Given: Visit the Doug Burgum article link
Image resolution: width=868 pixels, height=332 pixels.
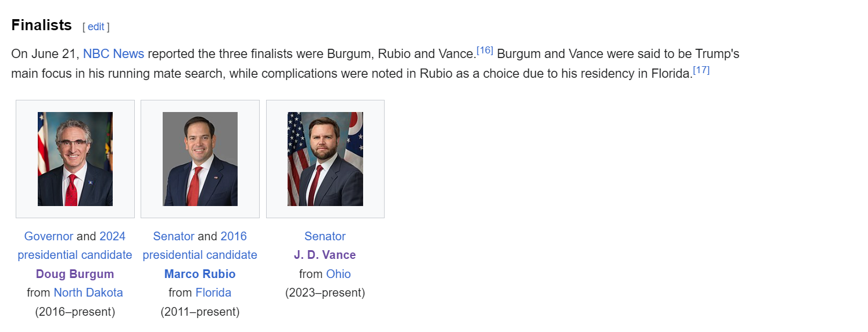Looking at the screenshot, I should tap(75, 274).
